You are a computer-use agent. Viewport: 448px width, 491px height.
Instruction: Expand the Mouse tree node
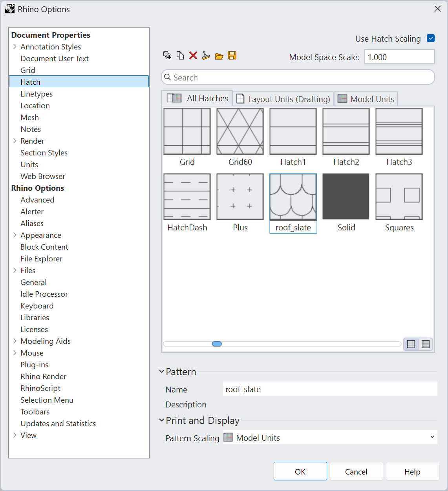point(15,353)
